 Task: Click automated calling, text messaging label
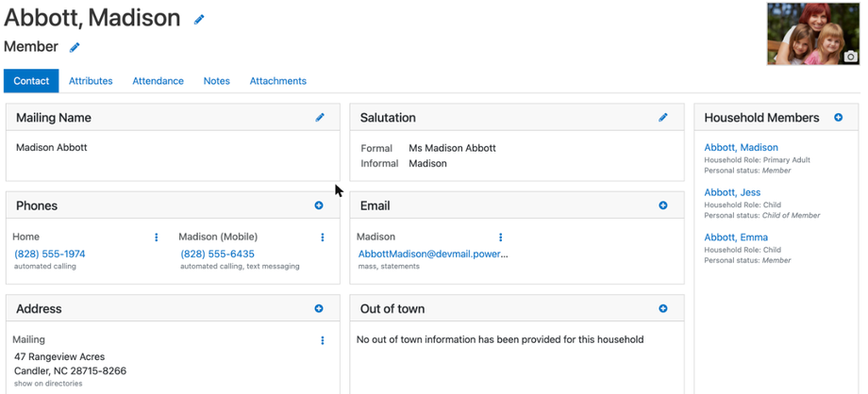[x=240, y=266]
